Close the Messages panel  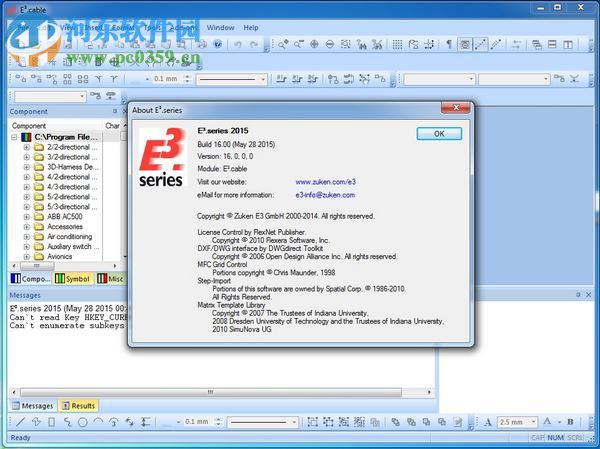click(x=589, y=295)
